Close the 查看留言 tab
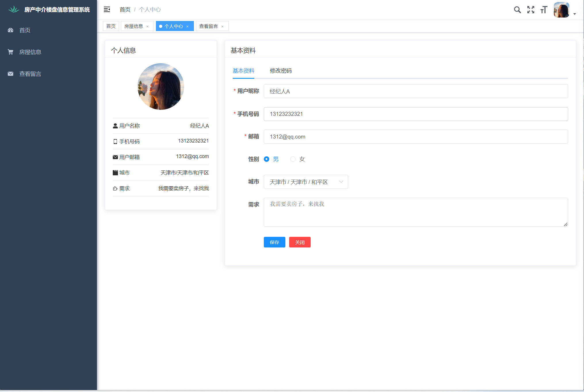The height and width of the screenshot is (392, 584). (x=222, y=26)
